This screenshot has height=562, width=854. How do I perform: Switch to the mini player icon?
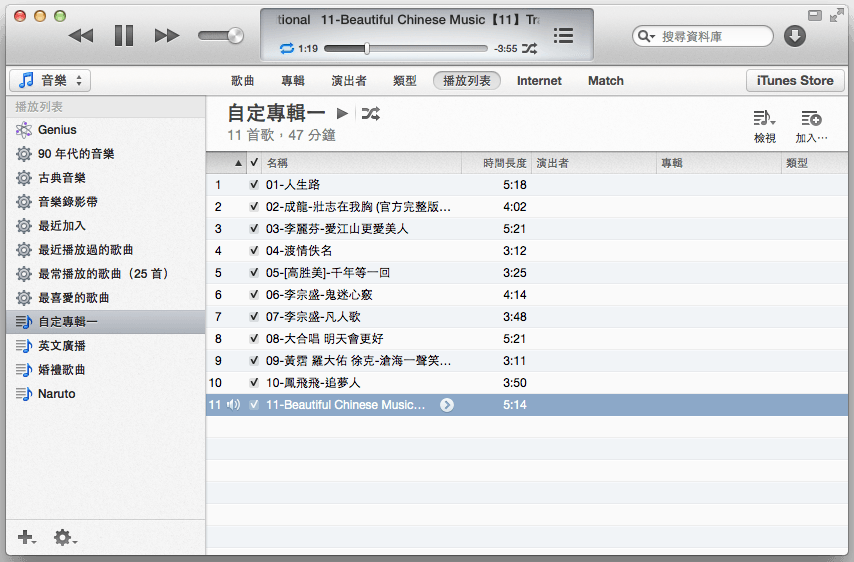tap(815, 15)
